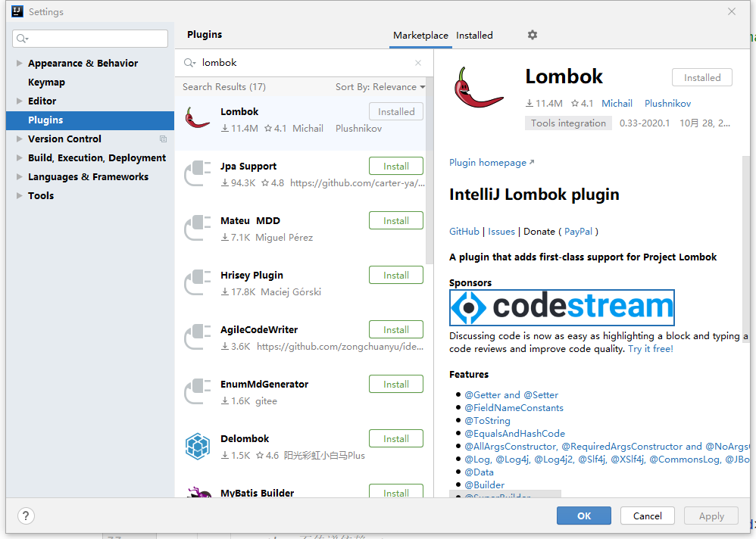
Task: Open the Sort By Relevance dropdown
Action: 380,87
